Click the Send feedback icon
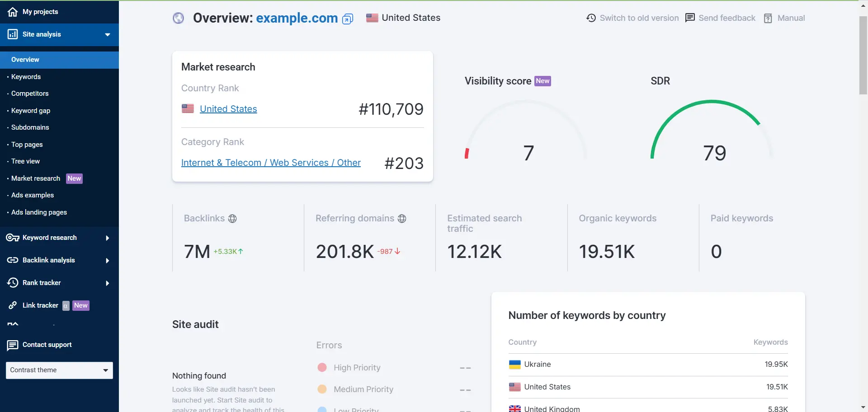Image resolution: width=868 pixels, height=412 pixels. (690, 18)
